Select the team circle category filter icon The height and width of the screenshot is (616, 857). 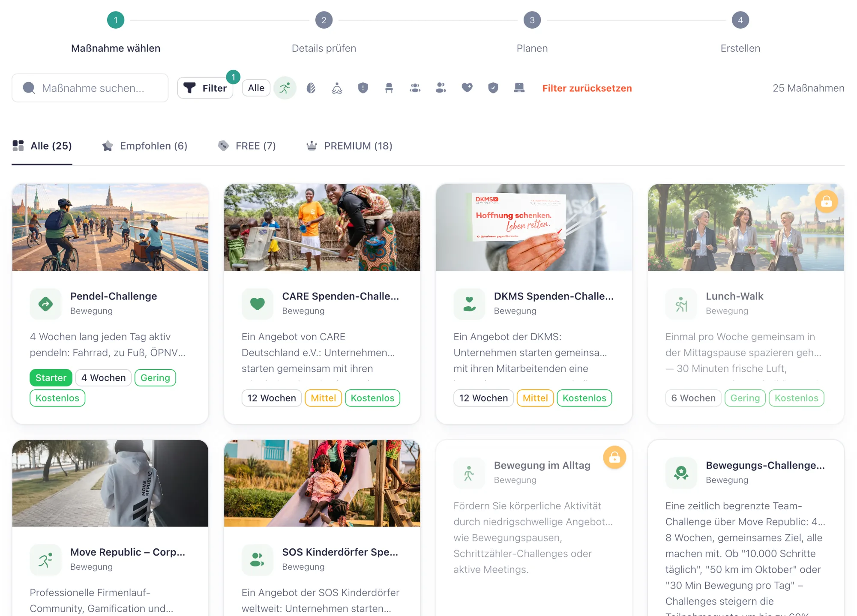(x=415, y=88)
